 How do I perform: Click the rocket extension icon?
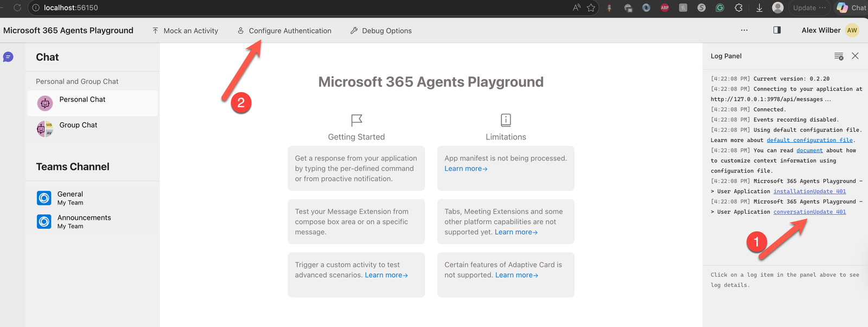610,8
